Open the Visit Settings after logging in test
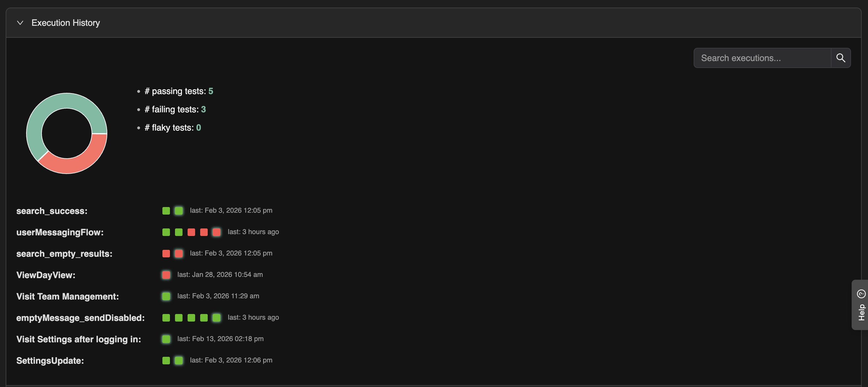Image resolution: width=868 pixels, height=387 pixels. (78, 339)
